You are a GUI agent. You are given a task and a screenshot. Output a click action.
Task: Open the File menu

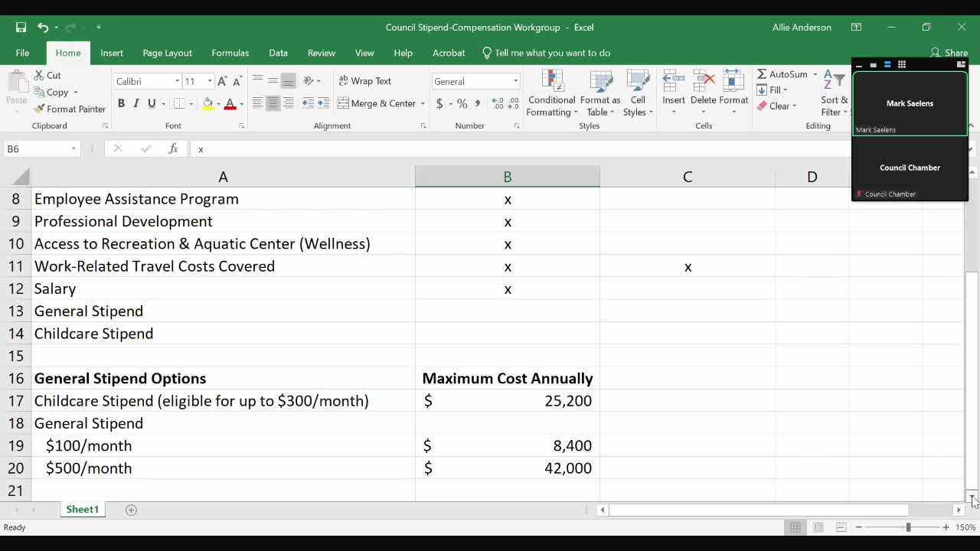[x=22, y=53]
